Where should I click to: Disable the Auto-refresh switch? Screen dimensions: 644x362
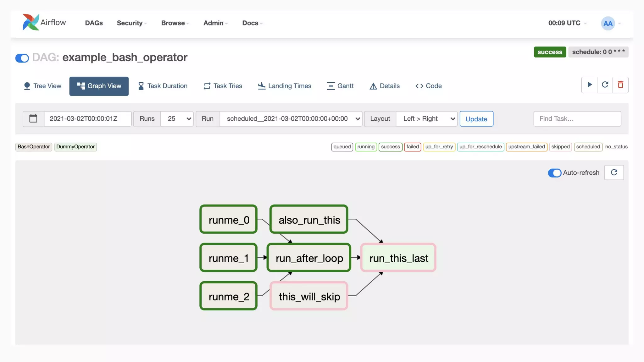[x=554, y=173]
